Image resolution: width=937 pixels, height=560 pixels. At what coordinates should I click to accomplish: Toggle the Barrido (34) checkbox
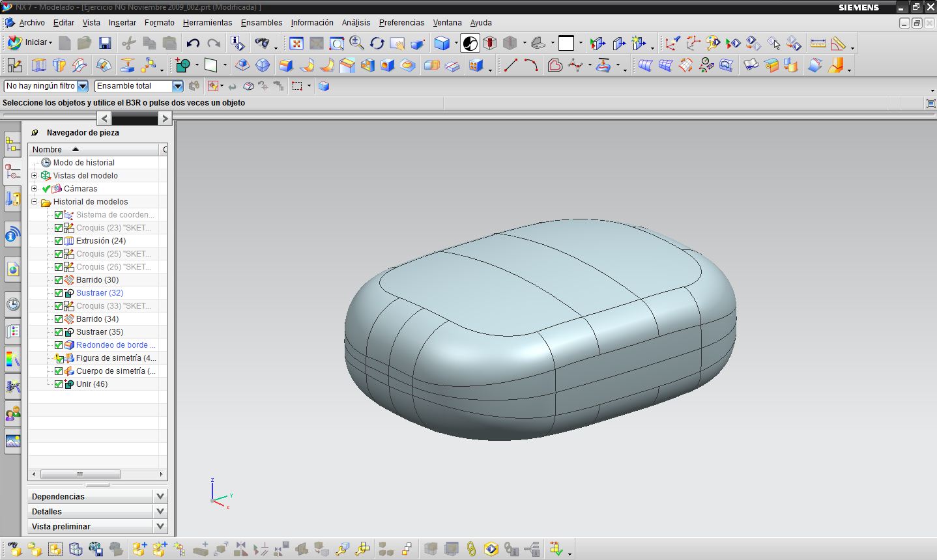(59, 319)
